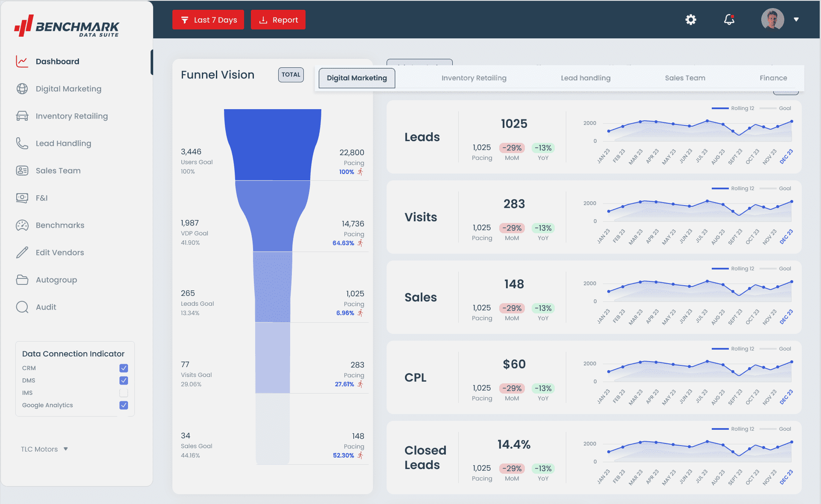Image resolution: width=821 pixels, height=504 pixels.
Task: Enable the IMS data connection checkbox
Action: 124,393
